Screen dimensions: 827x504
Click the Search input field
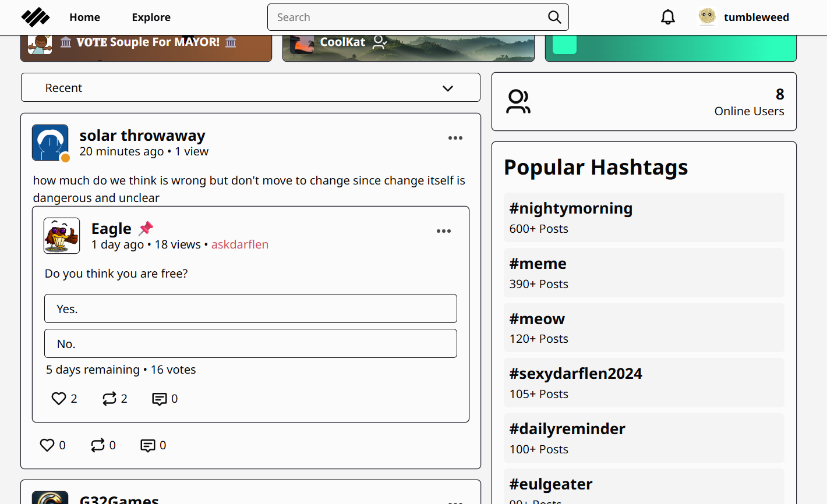pos(408,17)
